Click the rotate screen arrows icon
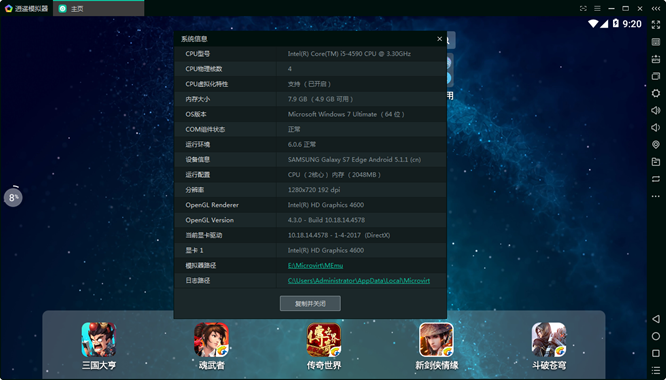Screen dimensions: 666x380 pos(656,179)
